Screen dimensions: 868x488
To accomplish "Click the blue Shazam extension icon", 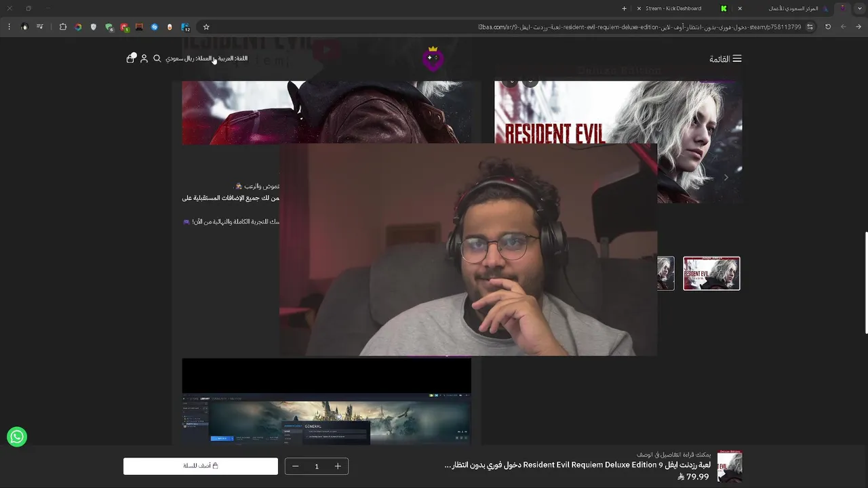I will pos(155,27).
